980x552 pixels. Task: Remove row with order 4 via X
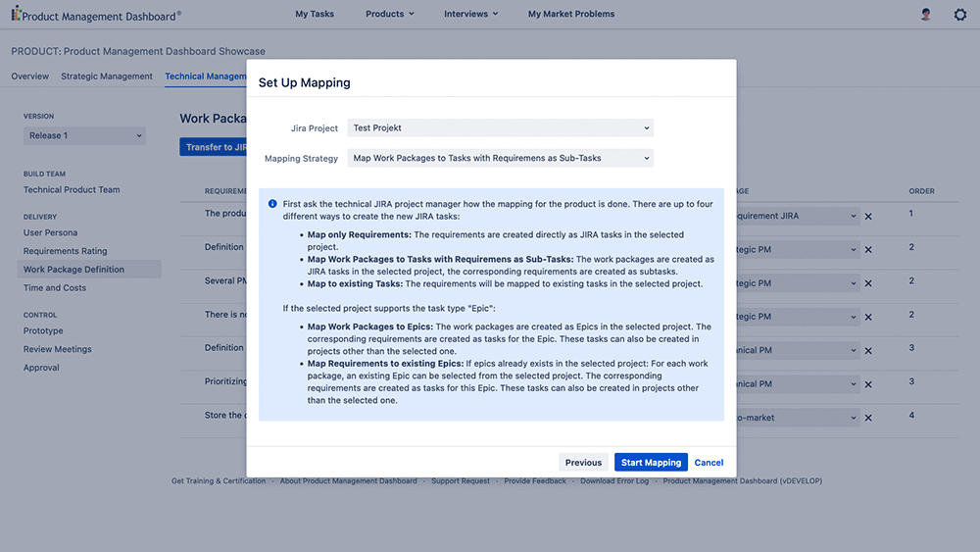click(x=868, y=418)
